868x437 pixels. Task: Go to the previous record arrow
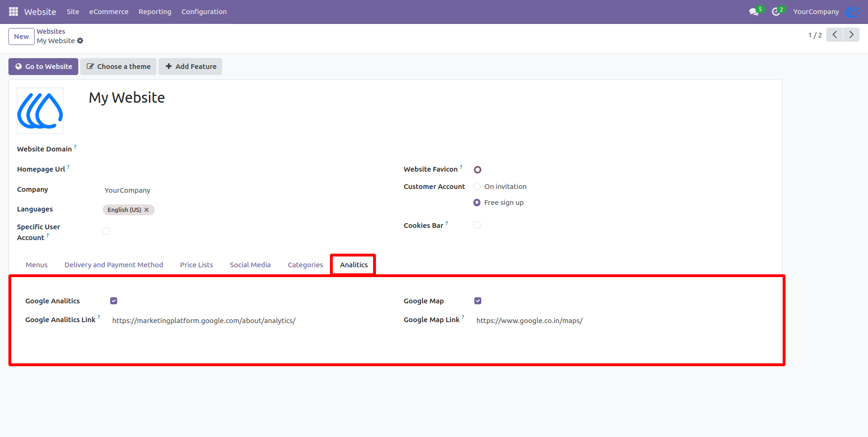834,35
